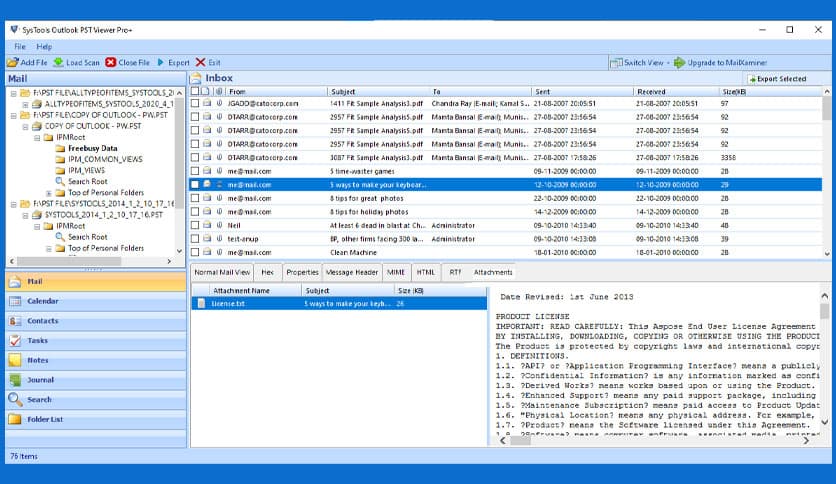The height and width of the screenshot is (484, 836).
Task: Click the Export arrow icon
Action: (160, 62)
